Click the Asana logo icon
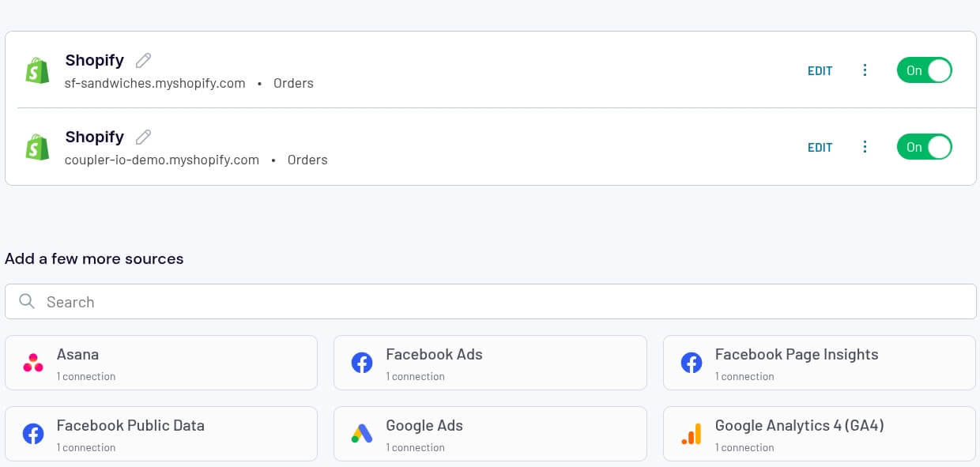 click(33, 363)
